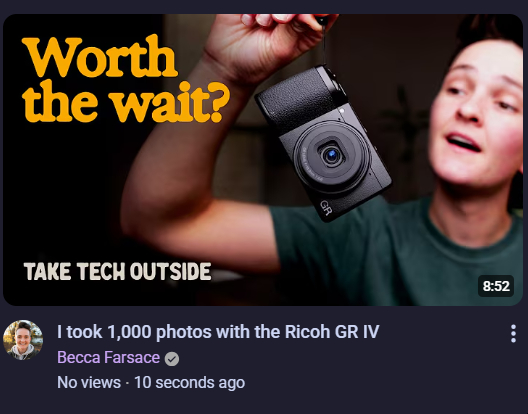Click the GR logo on the camera
The image size is (528, 414).
326,208
